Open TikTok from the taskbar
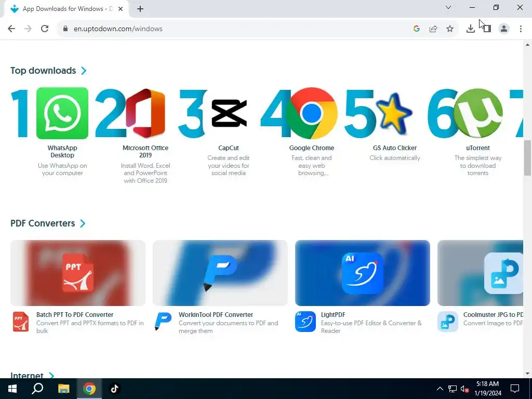Viewport: 532px width, 399px height. [114, 389]
